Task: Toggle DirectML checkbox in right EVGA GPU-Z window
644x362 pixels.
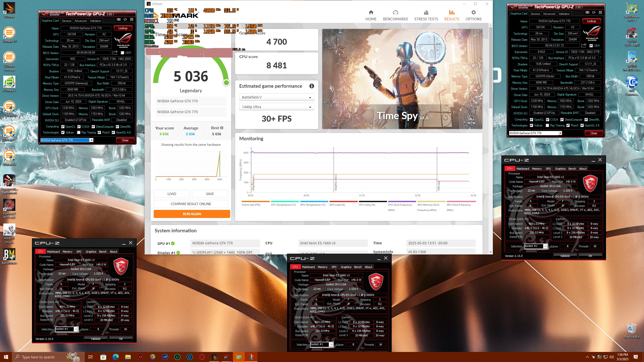Action: (x=586, y=120)
